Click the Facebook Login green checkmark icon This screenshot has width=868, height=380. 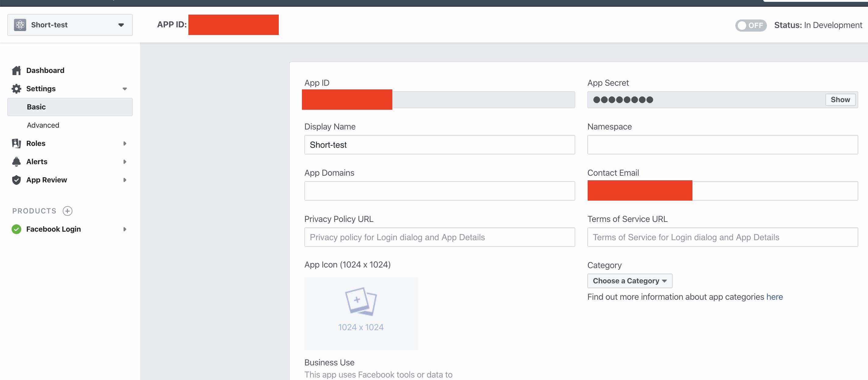[16, 229]
